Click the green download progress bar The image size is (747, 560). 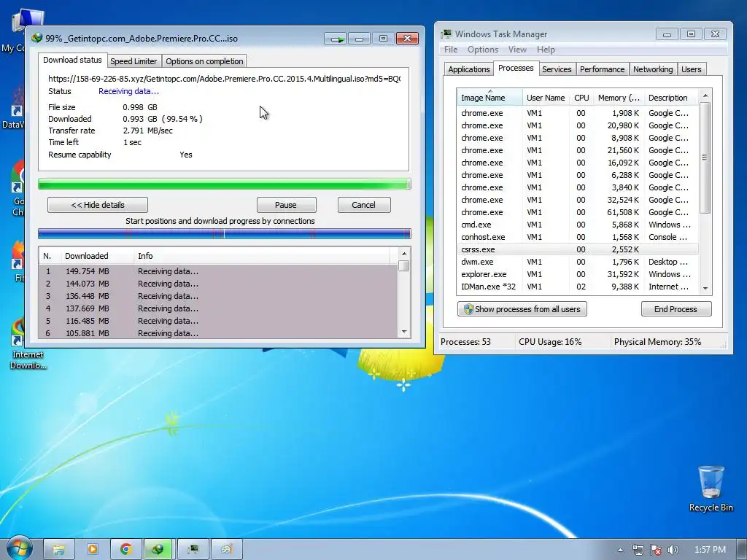click(x=225, y=184)
